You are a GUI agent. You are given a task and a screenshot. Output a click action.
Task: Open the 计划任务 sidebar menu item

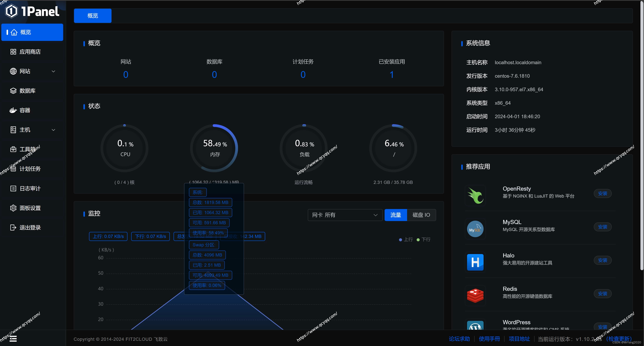(30, 169)
